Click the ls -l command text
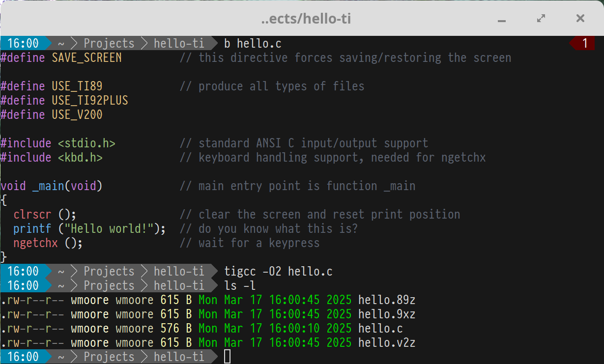Viewport: 604px width, 364px height. 240,285
